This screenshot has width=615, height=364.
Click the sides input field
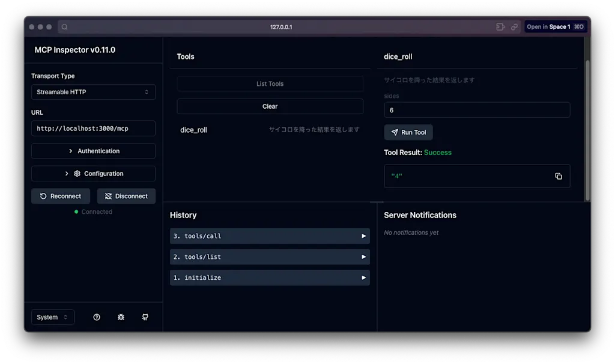click(x=477, y=110)
